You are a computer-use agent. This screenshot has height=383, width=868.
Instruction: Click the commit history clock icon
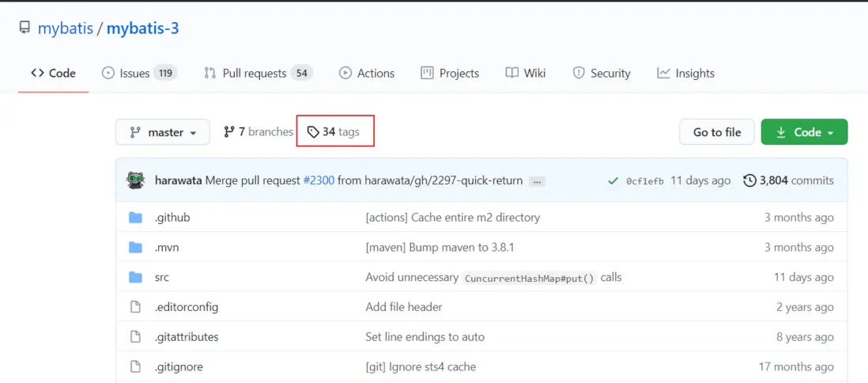[749, 180]
